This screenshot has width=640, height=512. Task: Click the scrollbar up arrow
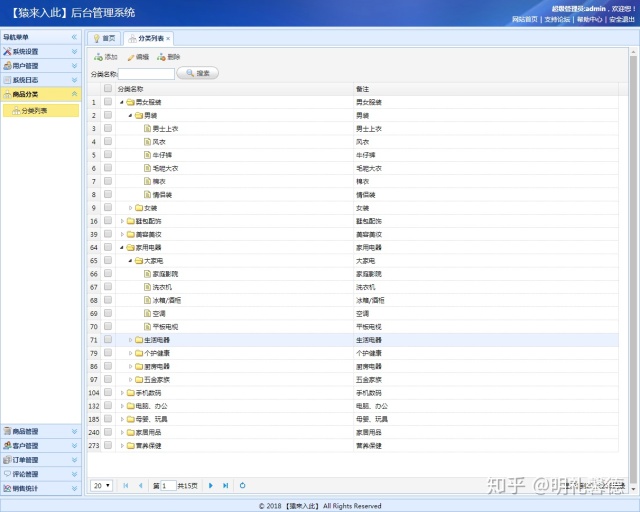633,52
